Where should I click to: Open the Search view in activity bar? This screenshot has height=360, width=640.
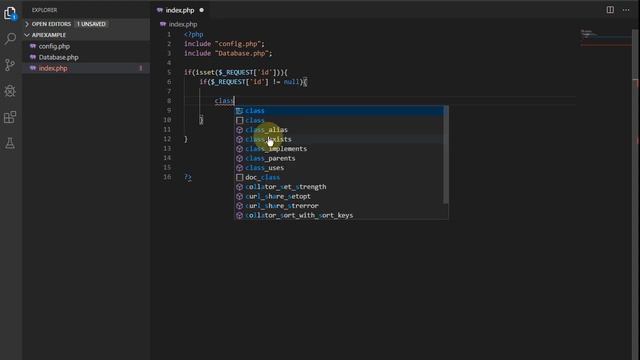[10, 39]
